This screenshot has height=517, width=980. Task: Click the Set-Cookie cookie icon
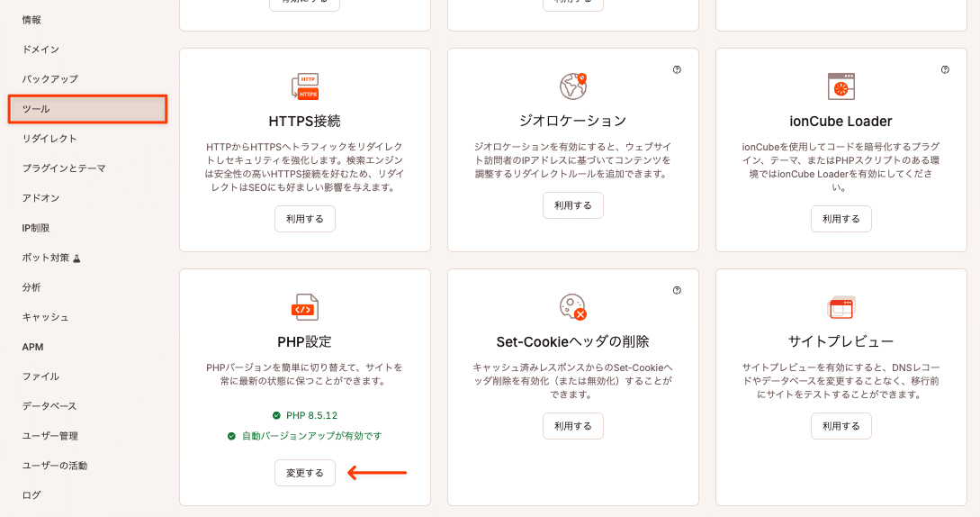point(573,307)
